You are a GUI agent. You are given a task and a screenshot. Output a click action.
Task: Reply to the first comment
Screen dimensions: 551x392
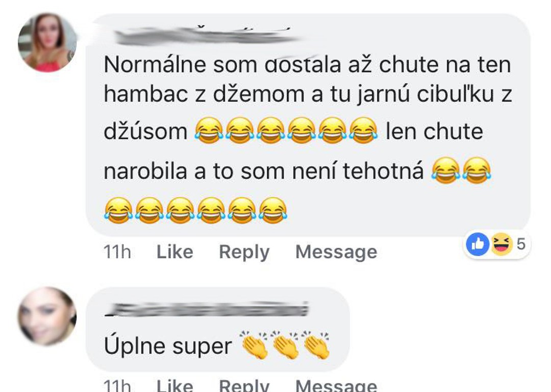click(244, 252)
